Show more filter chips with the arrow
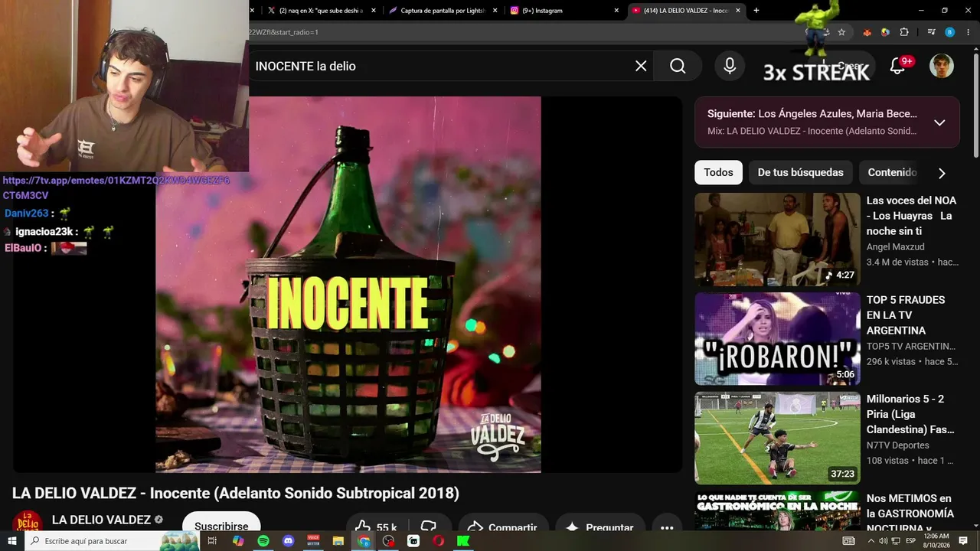Viewport: 980px width, 551px height. tap(942, 173)
